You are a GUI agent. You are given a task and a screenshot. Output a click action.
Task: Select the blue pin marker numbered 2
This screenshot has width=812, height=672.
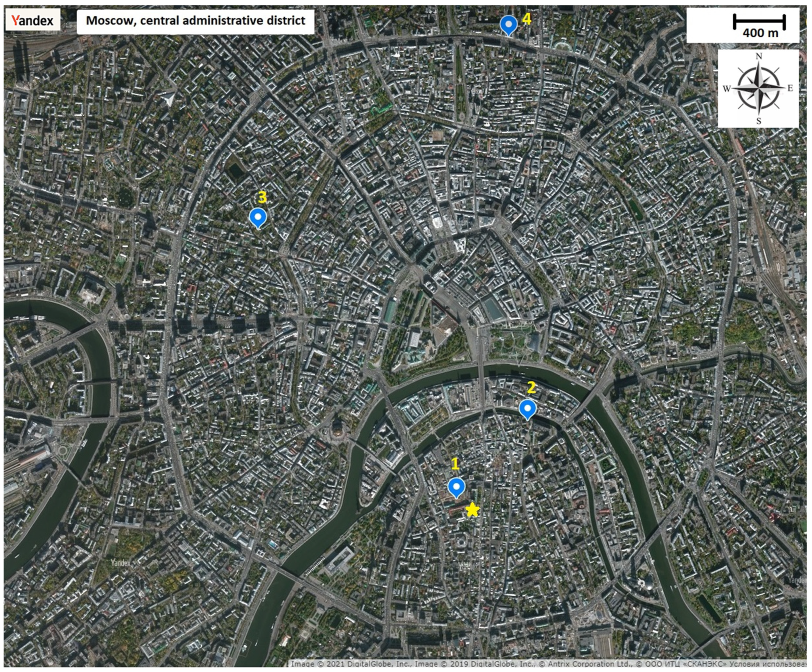click(x=528, y=408)
